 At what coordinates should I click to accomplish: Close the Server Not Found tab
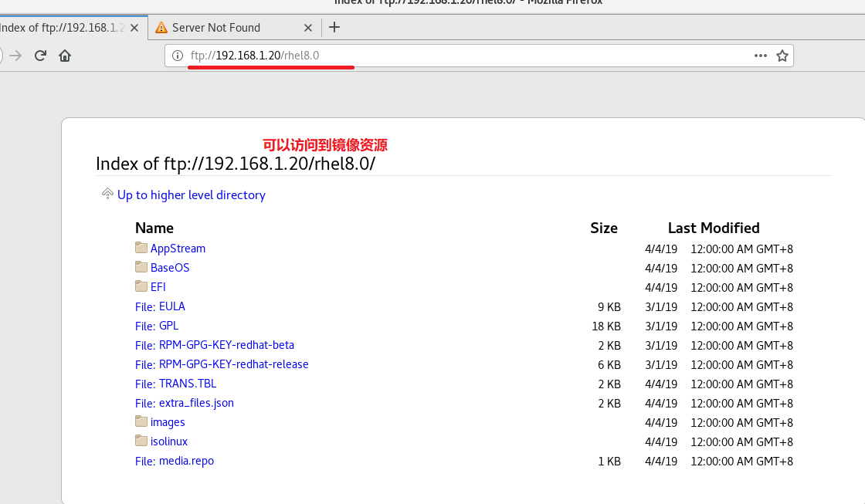[x=308, y=28]
